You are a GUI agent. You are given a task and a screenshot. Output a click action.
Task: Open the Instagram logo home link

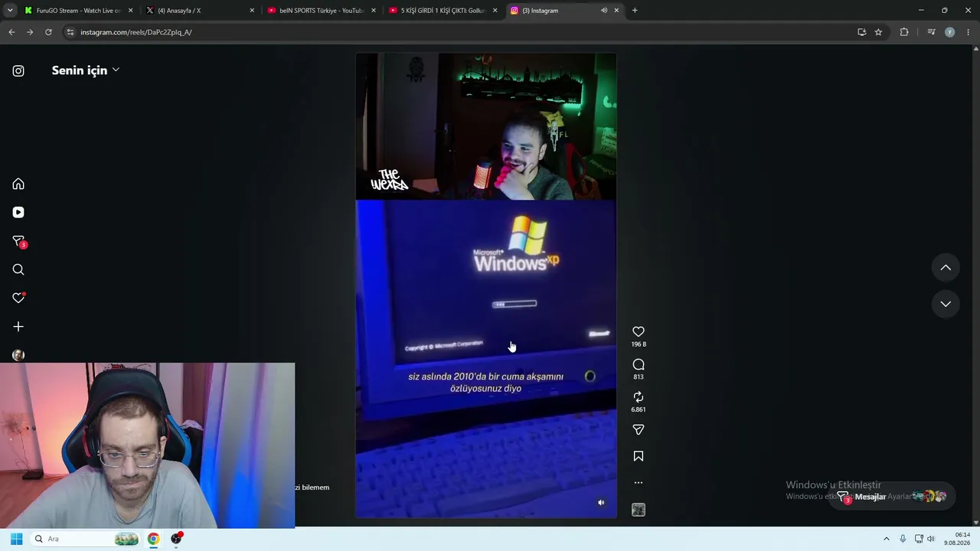[x=18, y=71]
